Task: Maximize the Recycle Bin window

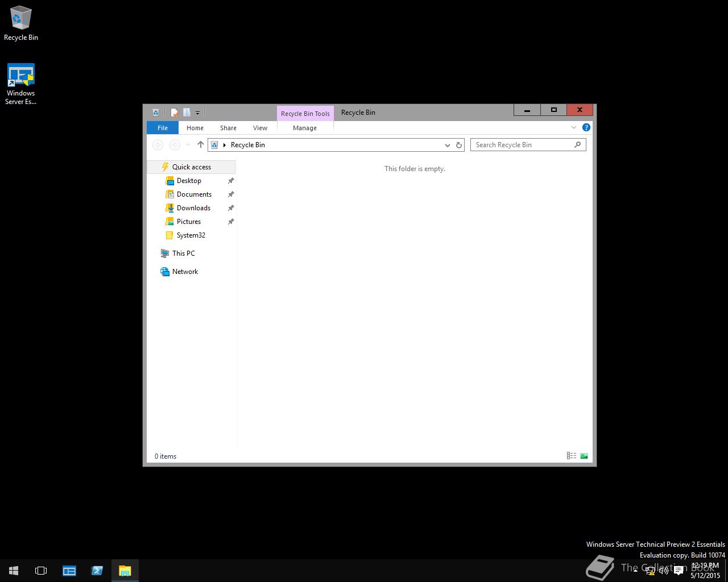Action: [553, 110]
